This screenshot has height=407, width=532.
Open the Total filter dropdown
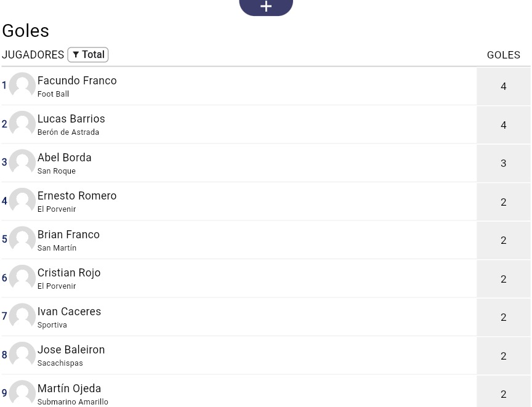coord(88,55)
